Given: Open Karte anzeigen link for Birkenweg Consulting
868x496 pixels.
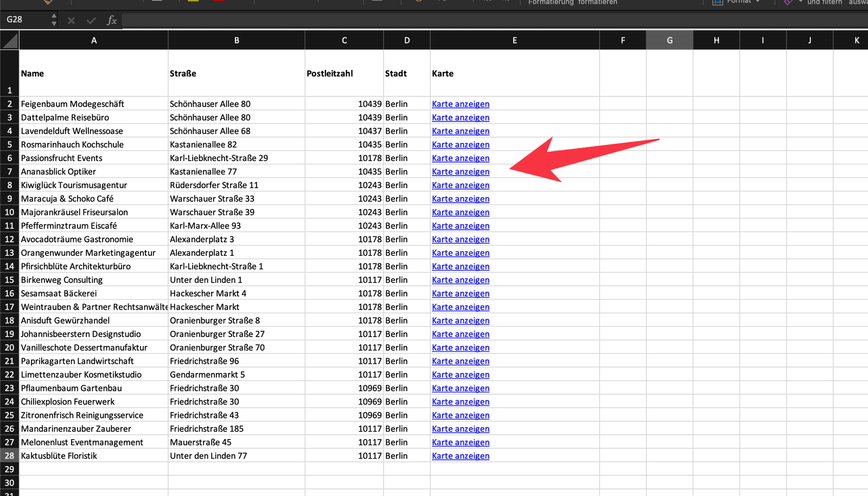Looking at the screenshot, I should [x=461, y=280].
